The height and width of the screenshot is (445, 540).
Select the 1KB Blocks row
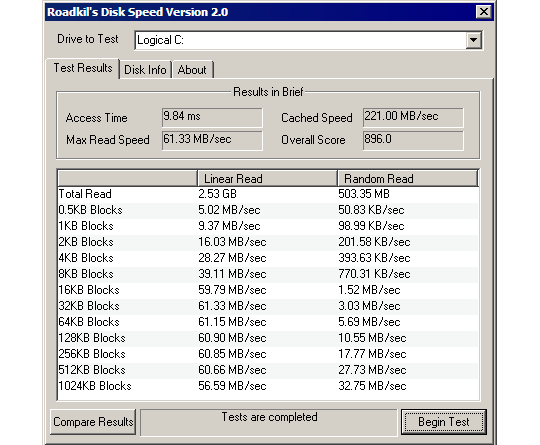268,226
